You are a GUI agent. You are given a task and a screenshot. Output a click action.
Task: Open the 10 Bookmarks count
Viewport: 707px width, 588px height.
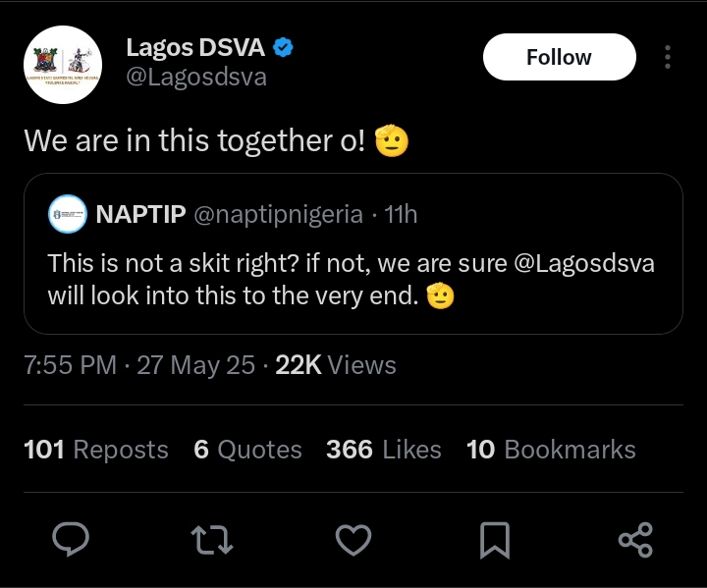551,450
